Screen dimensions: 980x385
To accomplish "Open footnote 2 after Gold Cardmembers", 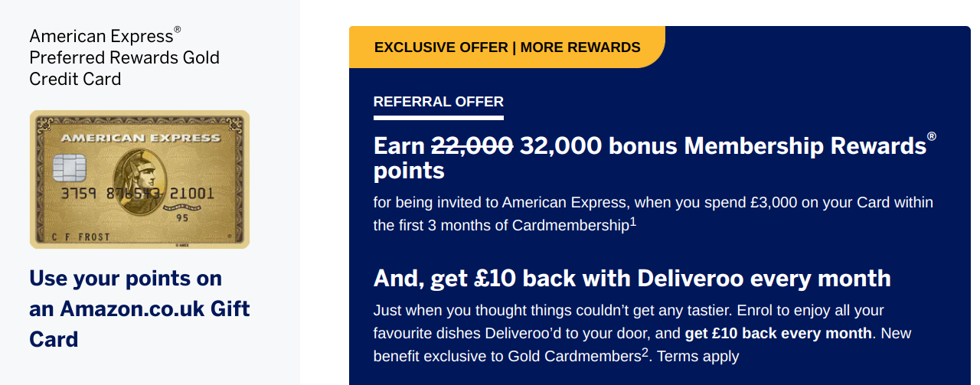I will pyautogui.click(x=645, y=352).
